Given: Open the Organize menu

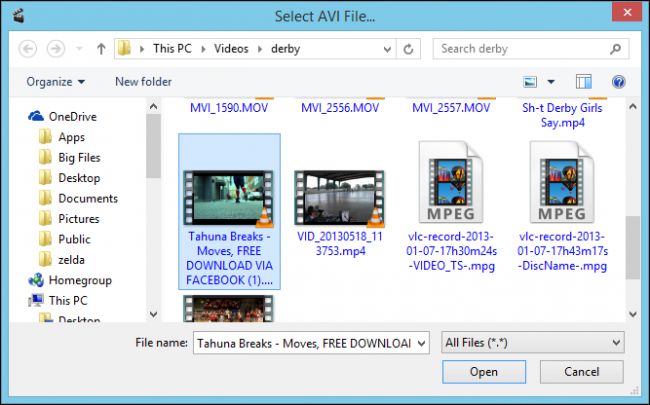Looking at the screenshot, I should tap(56, 82).
